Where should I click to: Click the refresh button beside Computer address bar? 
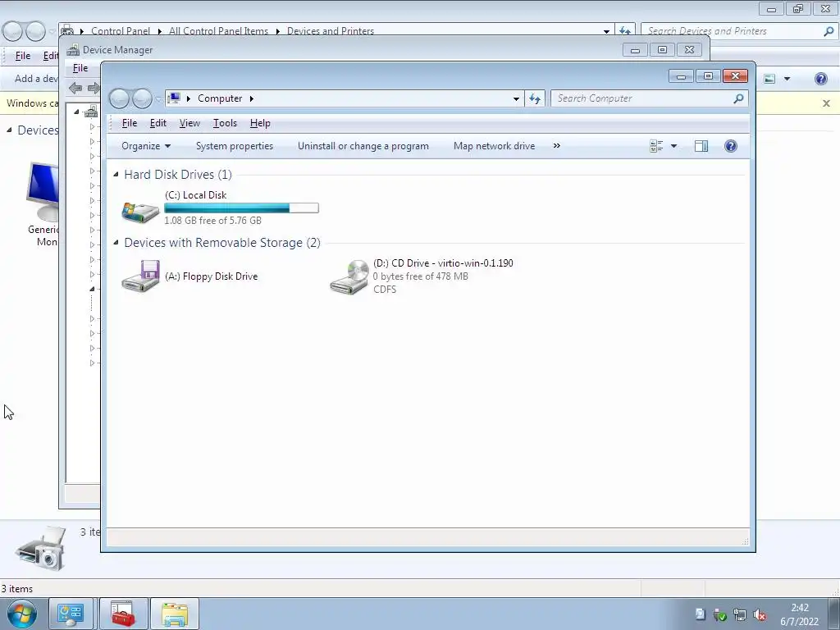click(535, 98)
